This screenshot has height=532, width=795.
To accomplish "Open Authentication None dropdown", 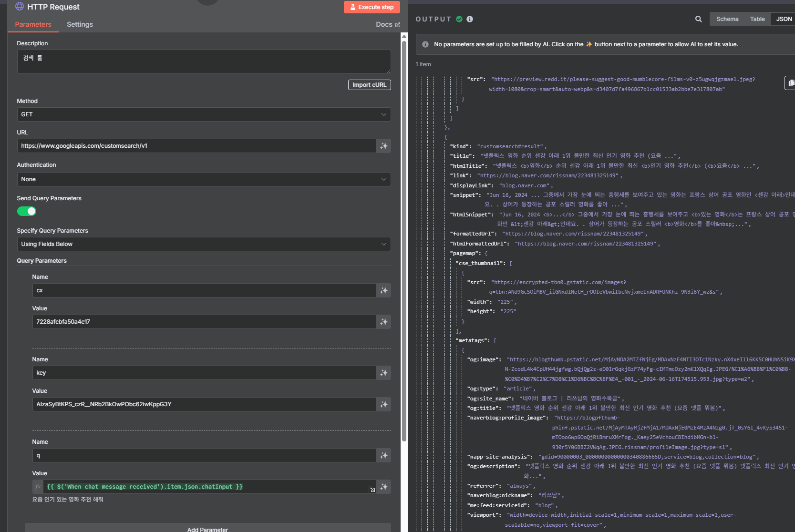I will (x=204, y=179).
